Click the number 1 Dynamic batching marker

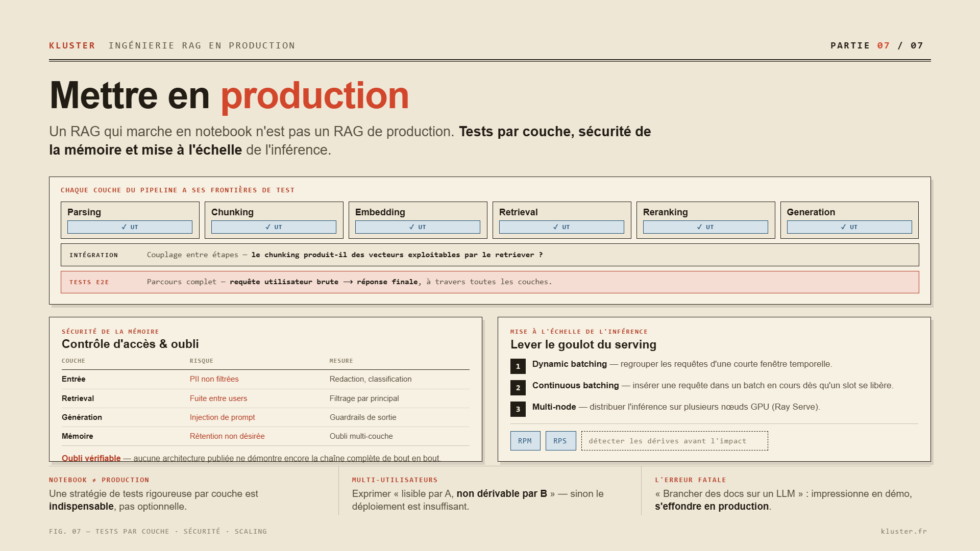tap(518, 366)
